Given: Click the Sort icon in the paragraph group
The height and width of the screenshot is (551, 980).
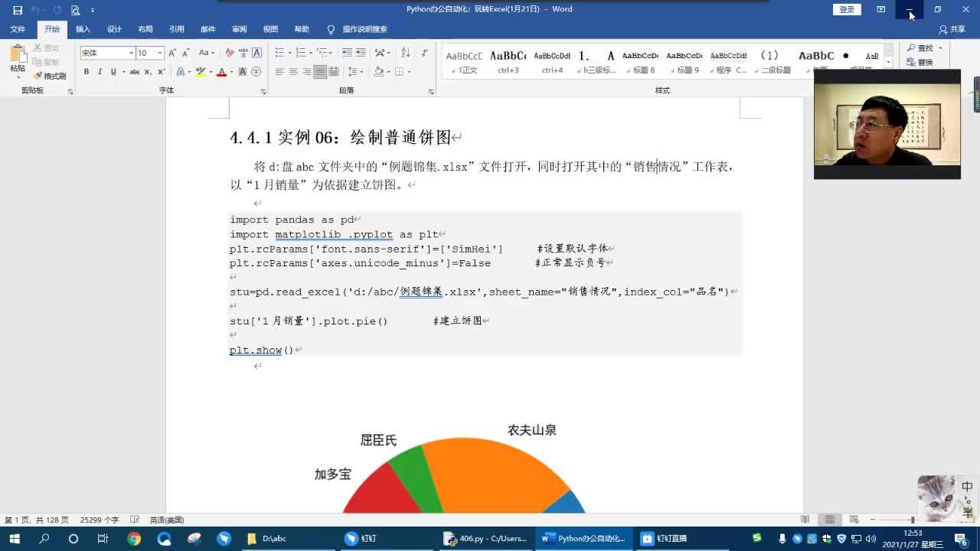Looking at the screenshot, I should pyautogui.click(x=405, y=53).
